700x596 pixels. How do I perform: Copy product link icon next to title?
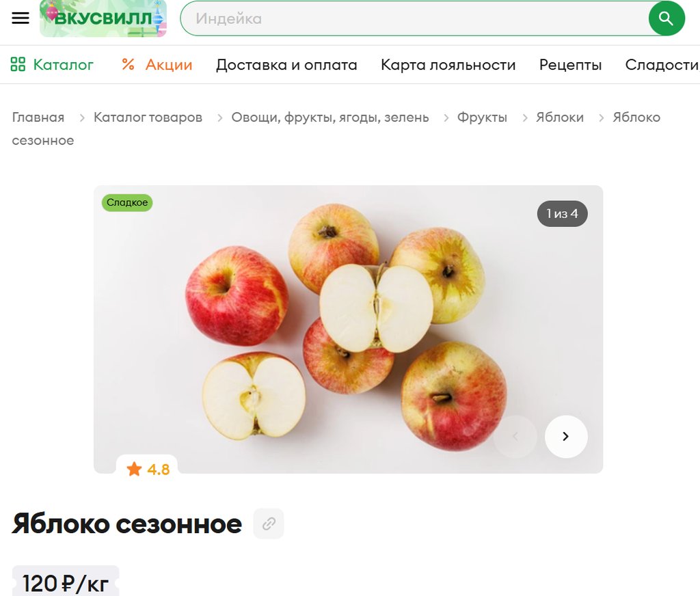[269, 524]
